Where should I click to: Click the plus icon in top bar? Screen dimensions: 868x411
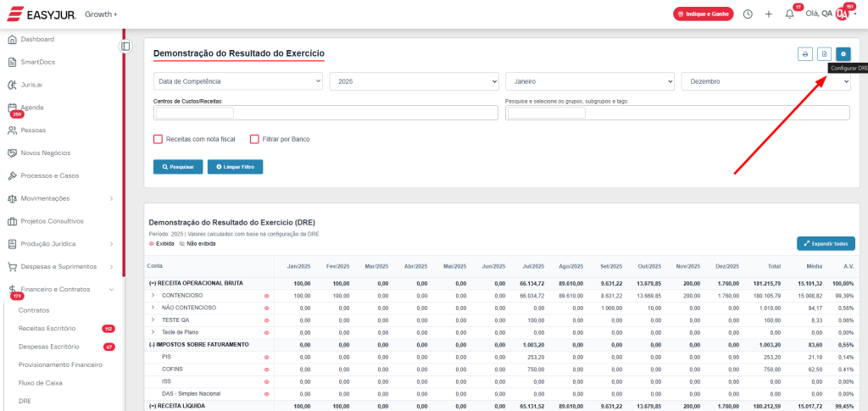[x=768, y=14]
